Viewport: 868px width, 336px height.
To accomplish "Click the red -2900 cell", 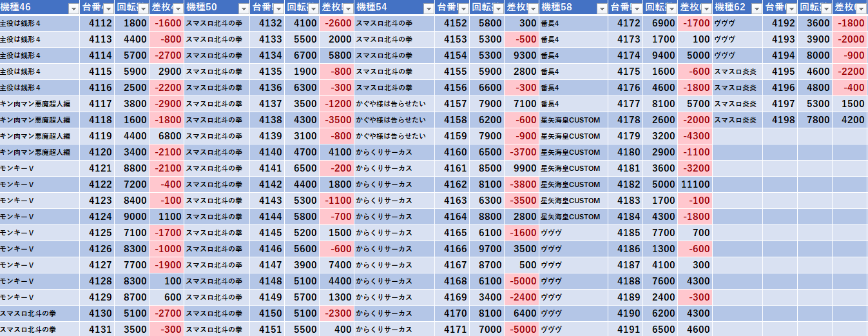I will click(167, 104).
